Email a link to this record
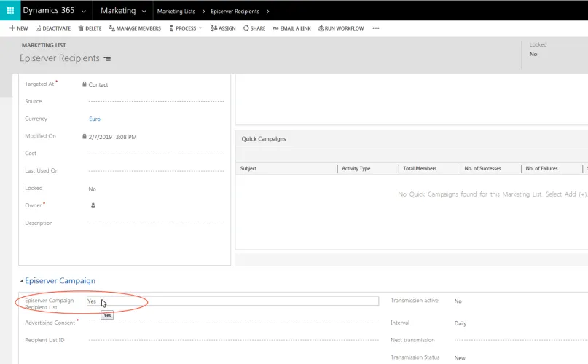Screen dimensions: 588x364 (291, 28)
